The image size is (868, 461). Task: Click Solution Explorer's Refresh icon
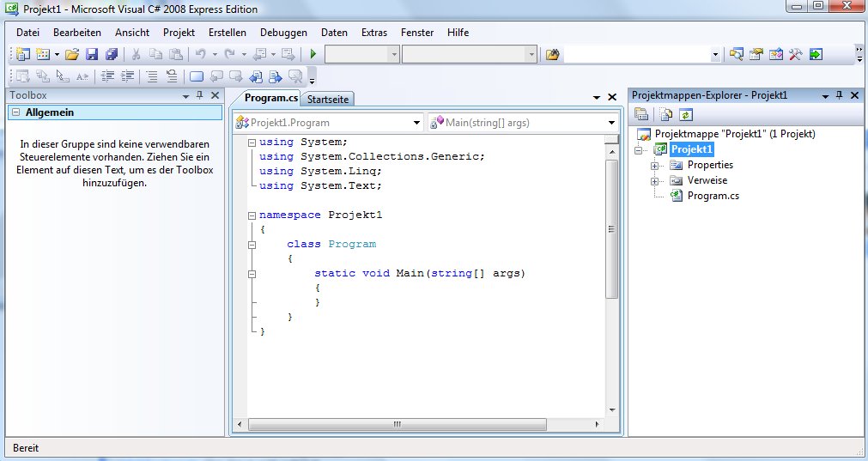click(686, 114)
